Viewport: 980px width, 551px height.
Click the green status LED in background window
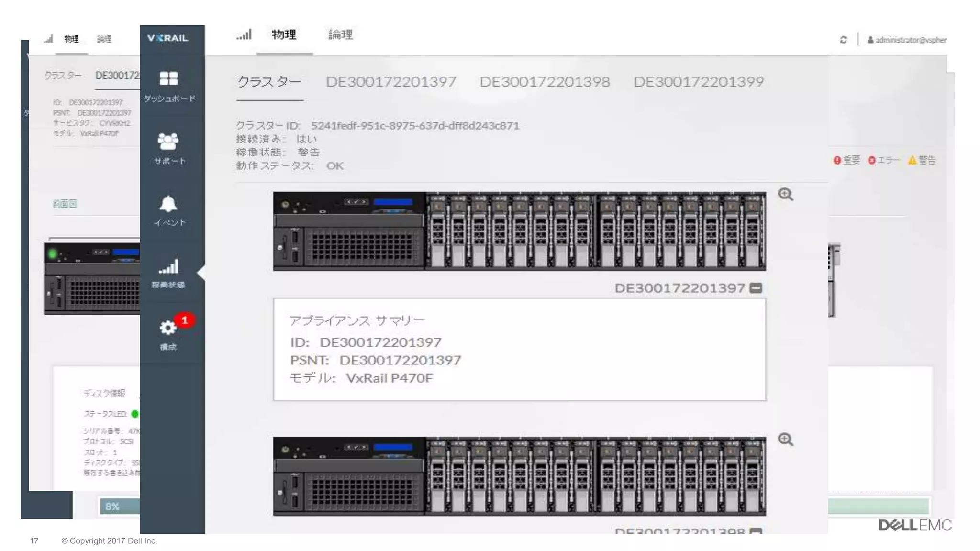coord(135,414)
